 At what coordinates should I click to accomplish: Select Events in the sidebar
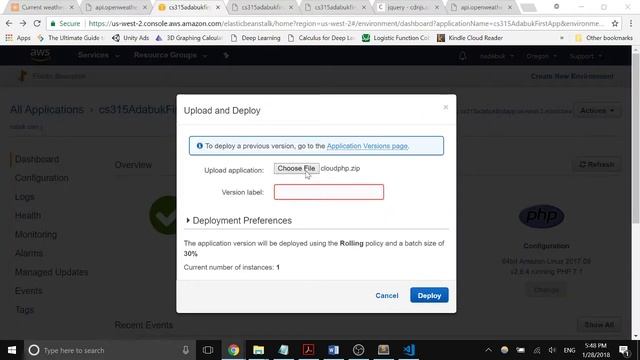28,291
